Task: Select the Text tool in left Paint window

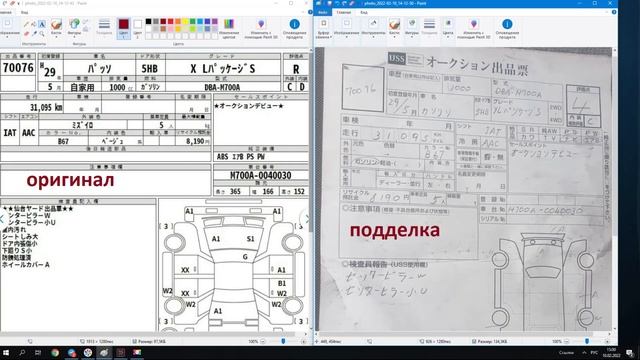Action: coord(42,24)
